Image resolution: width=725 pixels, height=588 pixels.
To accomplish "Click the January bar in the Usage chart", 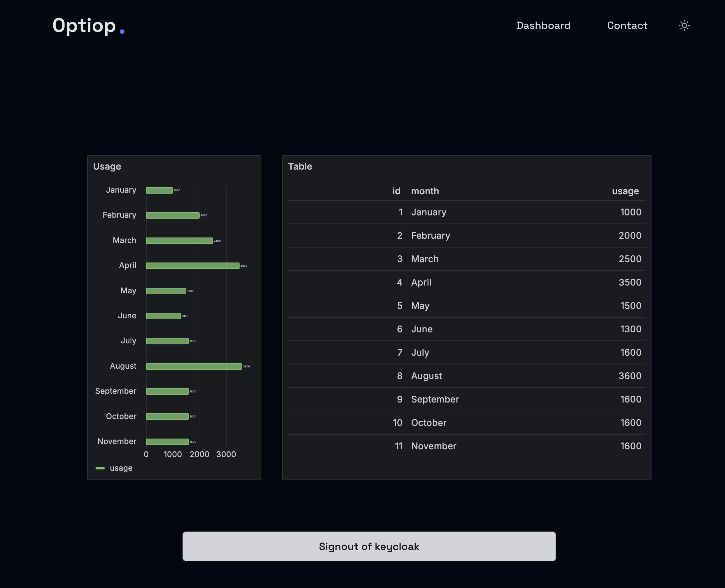I will (x=159, y=190).
